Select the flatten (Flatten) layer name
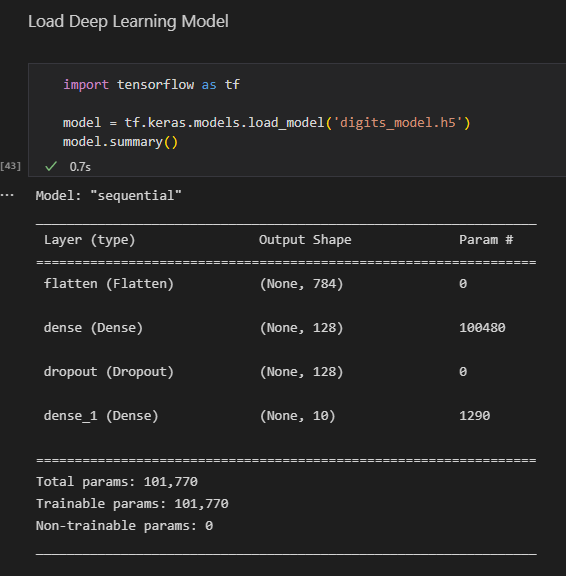This screenshot has height=576, width=566. (x=109, y=284)
